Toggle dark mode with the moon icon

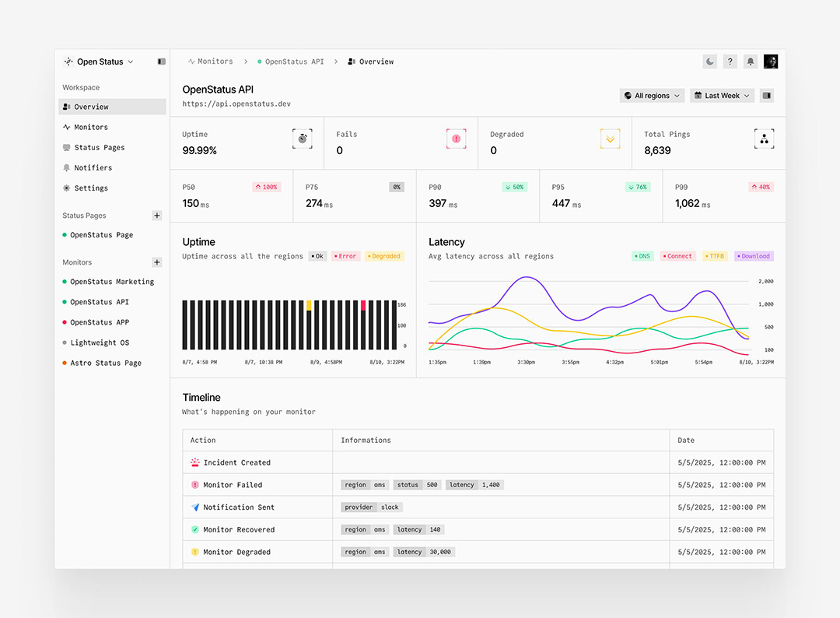pos(710,61)
